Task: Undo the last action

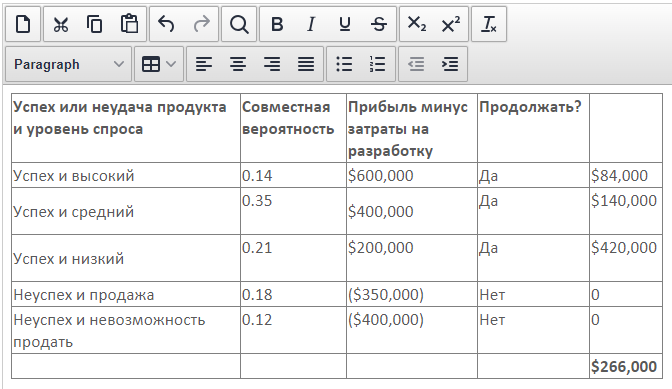Action: (x=167, y=24)
